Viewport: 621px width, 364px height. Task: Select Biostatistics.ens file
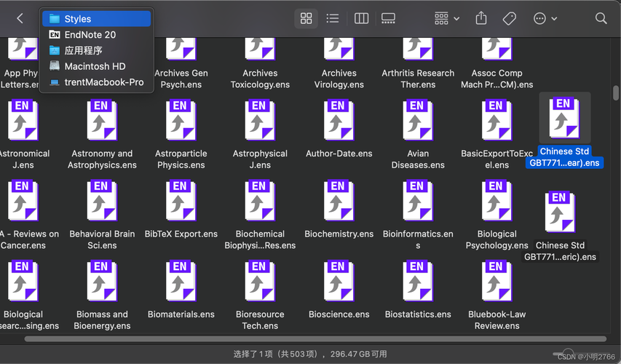(418, 290)
